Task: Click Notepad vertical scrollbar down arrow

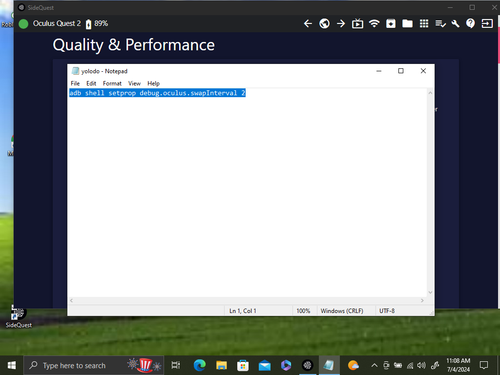Action: pyautogui.click(x=430, y=292)
